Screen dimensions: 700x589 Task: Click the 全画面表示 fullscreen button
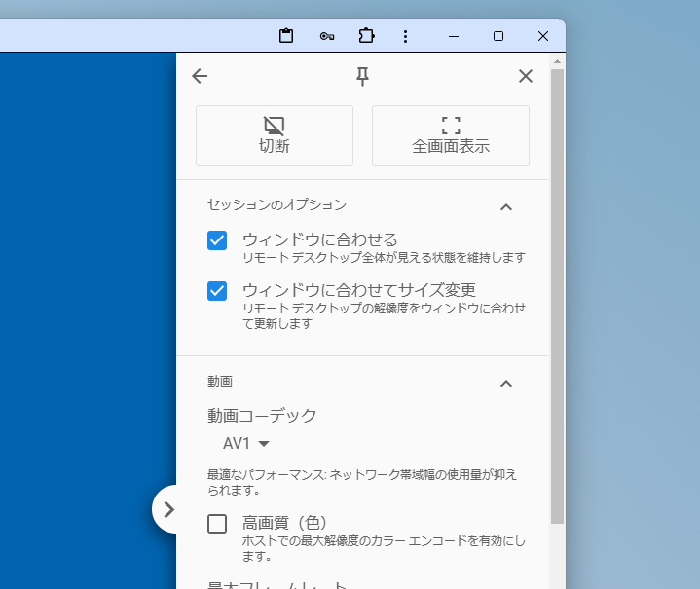pyautogui.click(x=451, y=135)
